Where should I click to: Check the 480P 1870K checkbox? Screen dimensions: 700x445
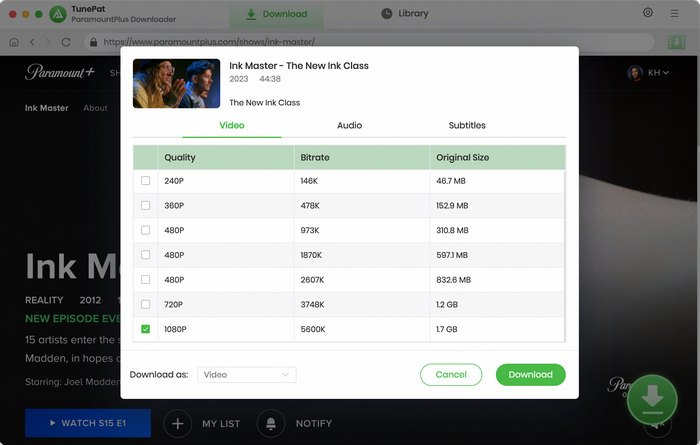click(146, 255)
